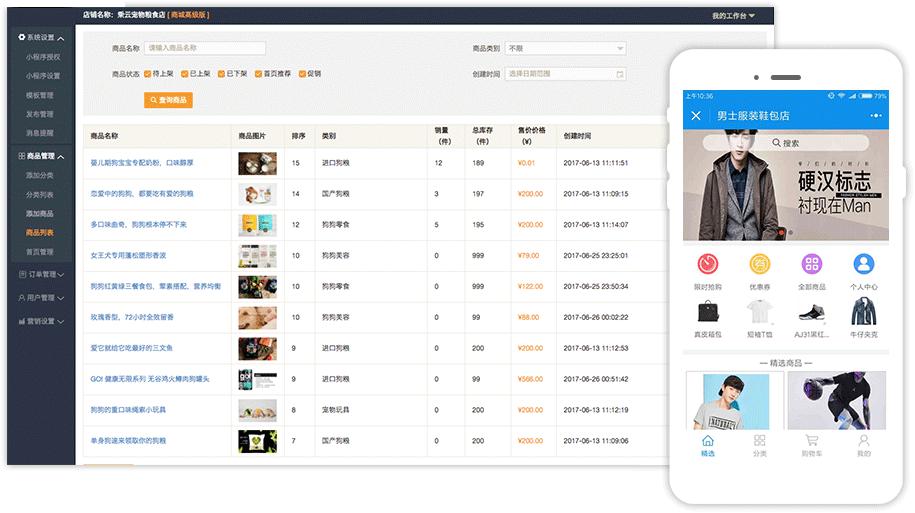Tap the purple 全部商品 icon
Screen dimensions: 915x513
point(811,265)
